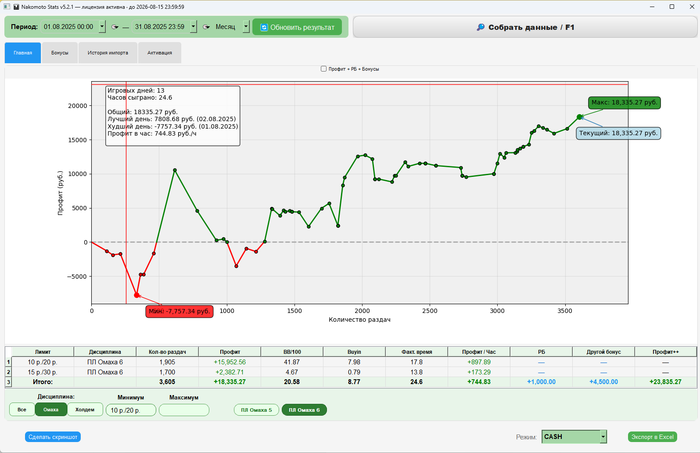This screenshot has height=453, width=700.
Task: Click the +897.89 profit per hour cell
Action: [x=479, y=362]
